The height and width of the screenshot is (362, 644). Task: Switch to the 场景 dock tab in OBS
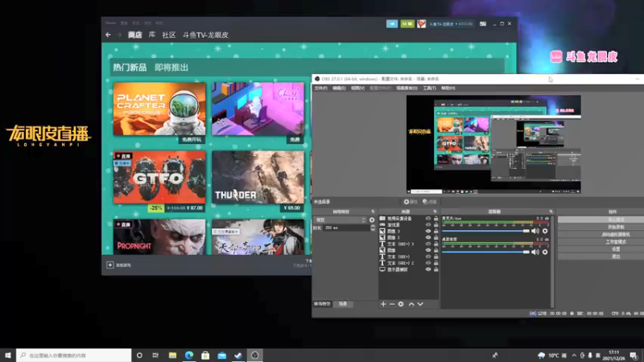coord(343,304)
